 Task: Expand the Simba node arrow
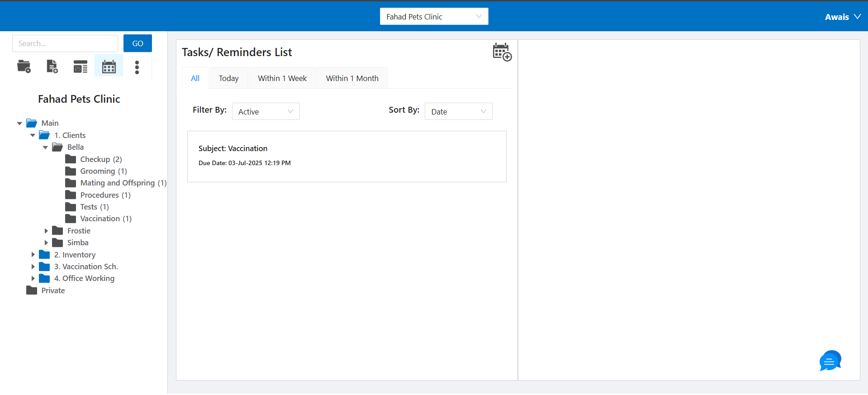pos(46,243)
